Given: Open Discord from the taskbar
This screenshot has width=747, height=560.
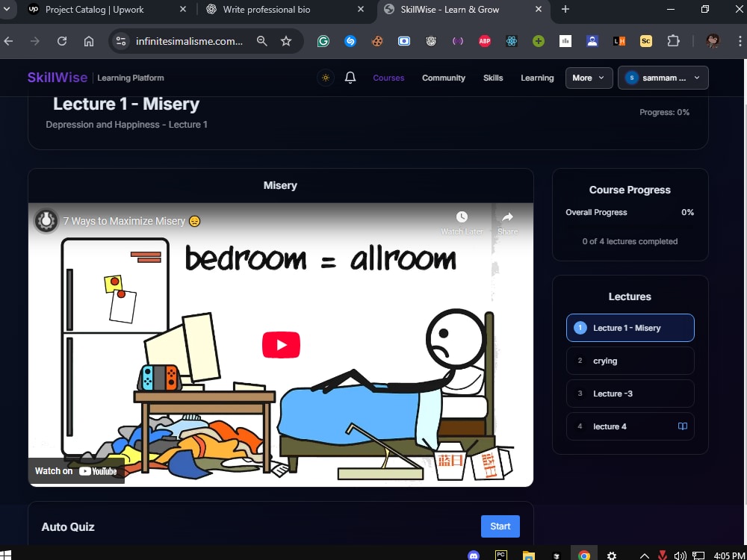Looking at the screenshot, I should click(x=474, y=555).
